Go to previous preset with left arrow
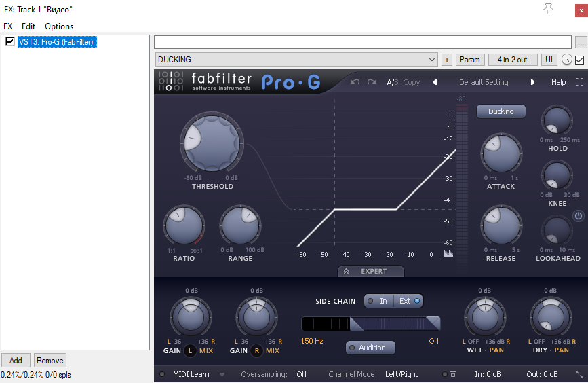The image size is (588, 383). [435, 82]
